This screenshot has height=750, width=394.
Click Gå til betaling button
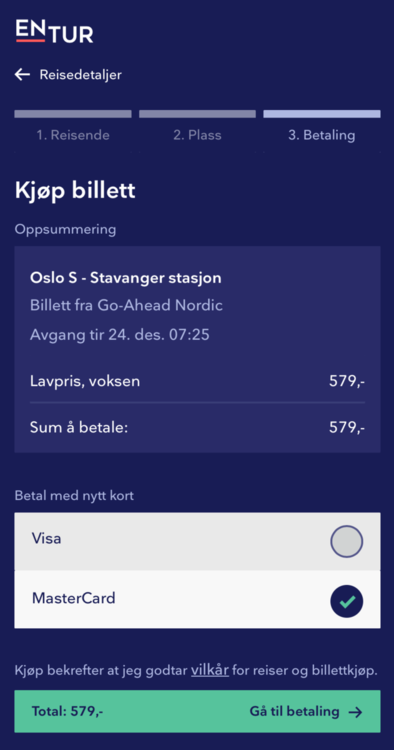coord(197,711)
